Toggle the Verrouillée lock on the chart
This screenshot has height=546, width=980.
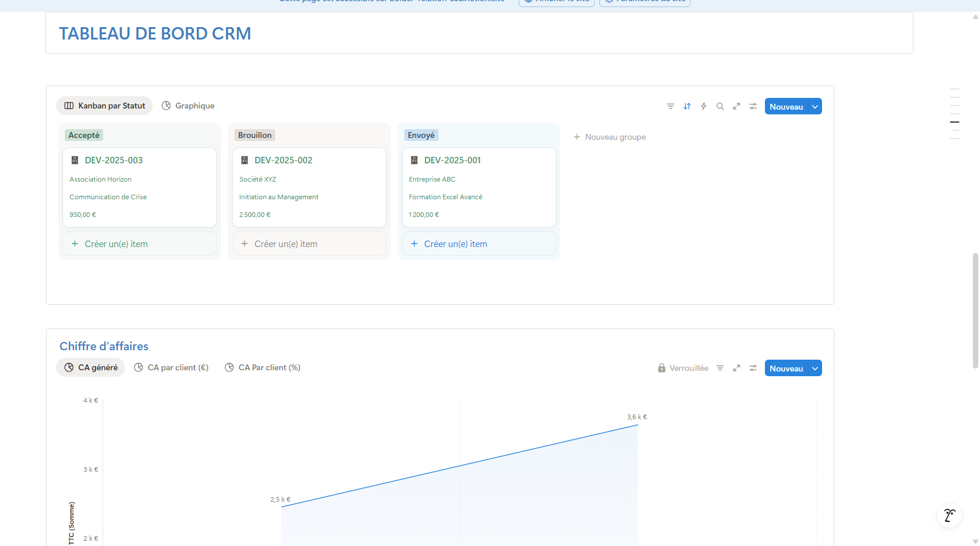pos(683,368)
